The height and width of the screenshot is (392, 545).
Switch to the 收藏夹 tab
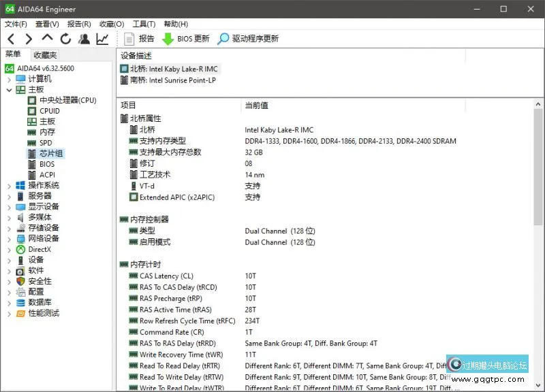[45, 55]
